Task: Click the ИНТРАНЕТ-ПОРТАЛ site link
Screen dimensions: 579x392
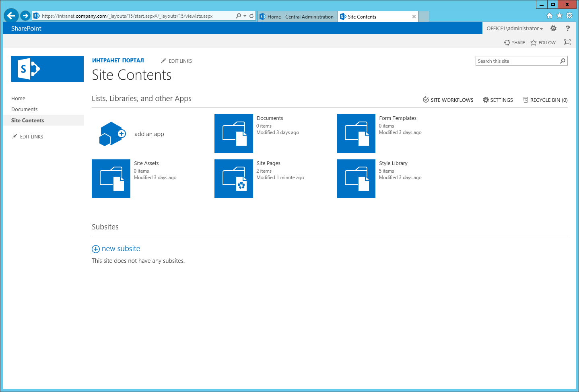Action: click(118, 60)
